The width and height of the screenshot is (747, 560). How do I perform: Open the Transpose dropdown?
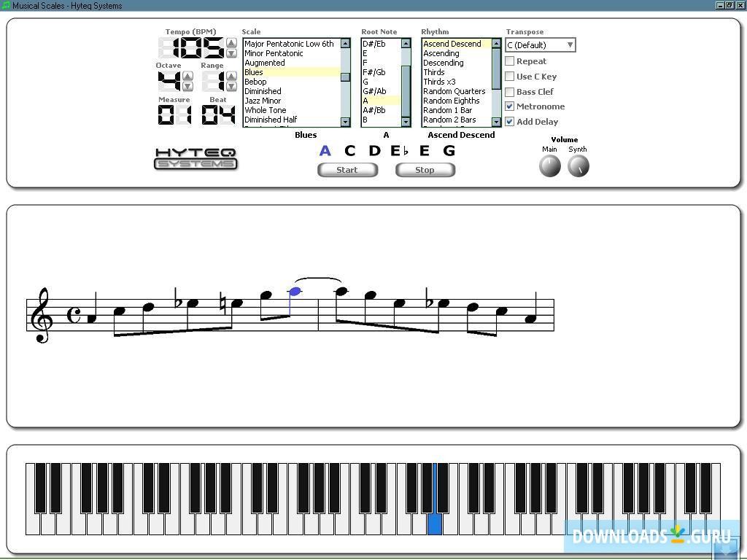(x=570, y=44)
